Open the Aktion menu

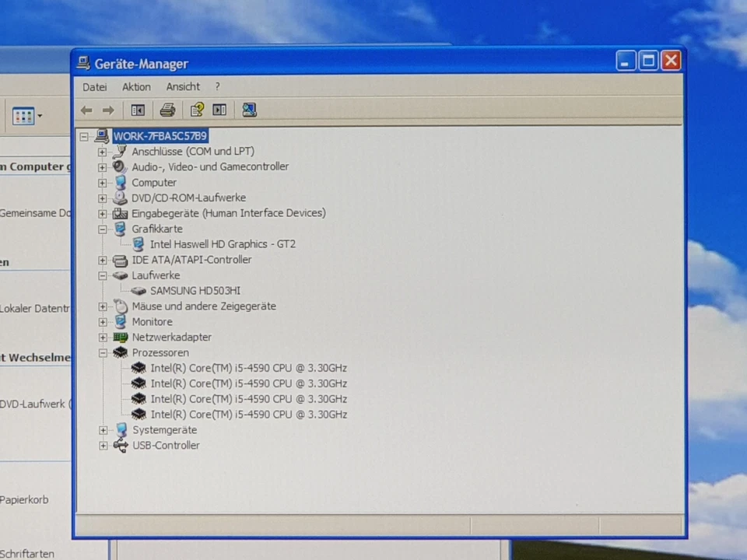click(x=136, y=87)
